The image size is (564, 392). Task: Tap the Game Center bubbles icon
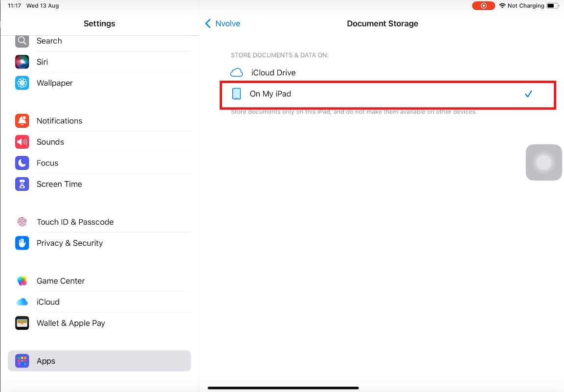[22, 281]
